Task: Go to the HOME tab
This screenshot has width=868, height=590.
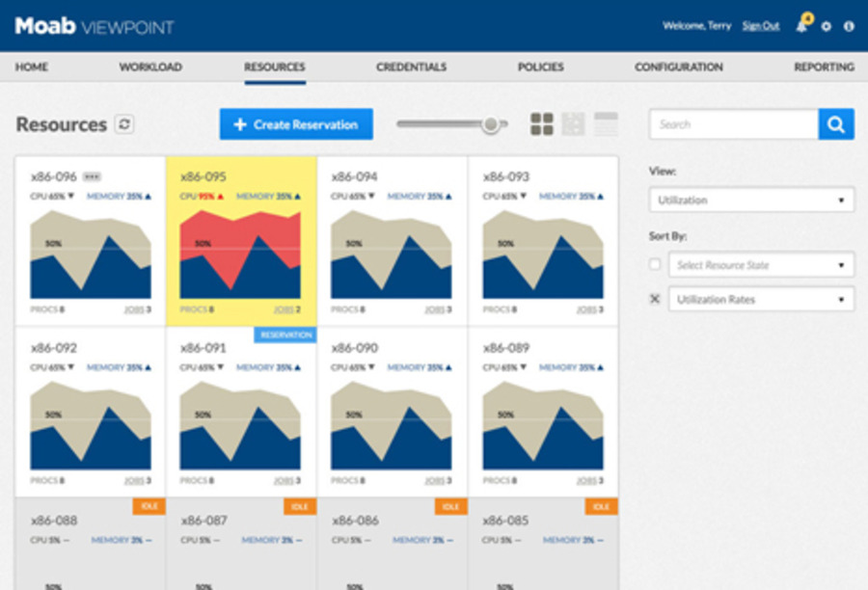Action: point(32,67)
